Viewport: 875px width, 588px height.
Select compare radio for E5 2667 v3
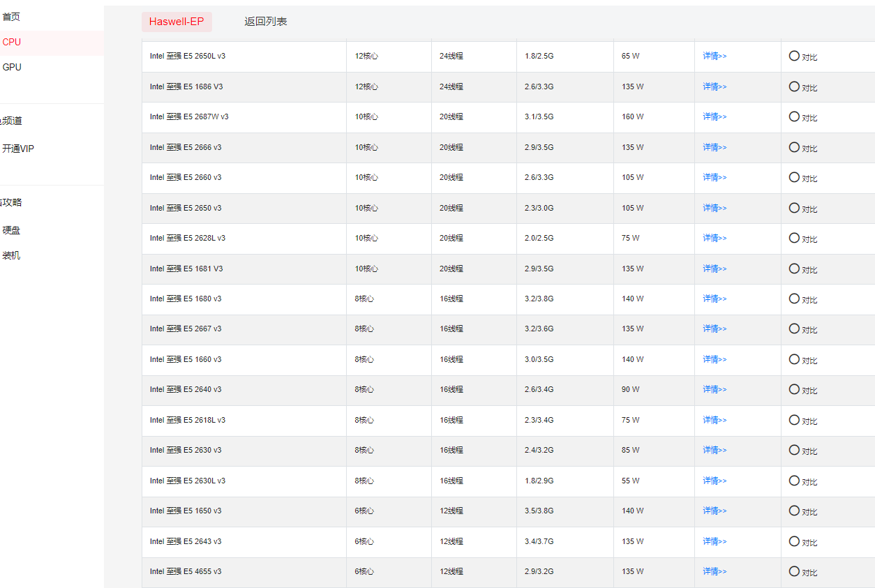[x=794, y=329]
